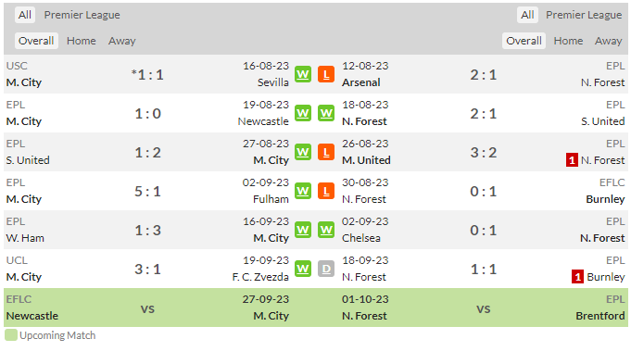Click the L badge for the Arsenal vs N. Forest match

click(326, 74)
